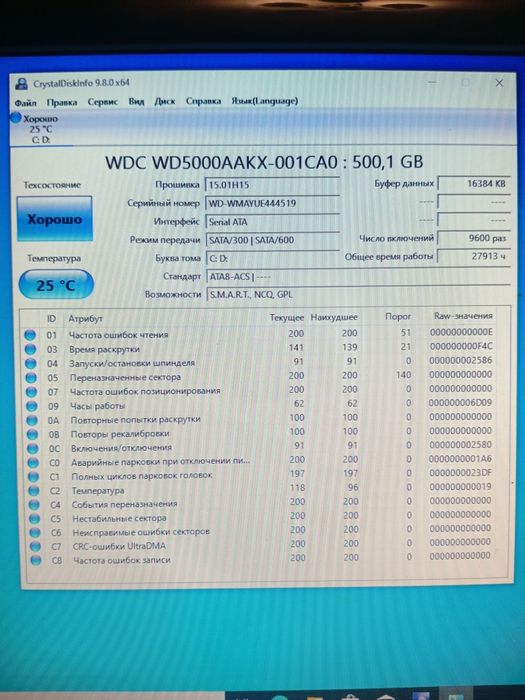Viewport: 525px width, 700px height.
Task: Open the Справка menu
Action: (204, 100)
